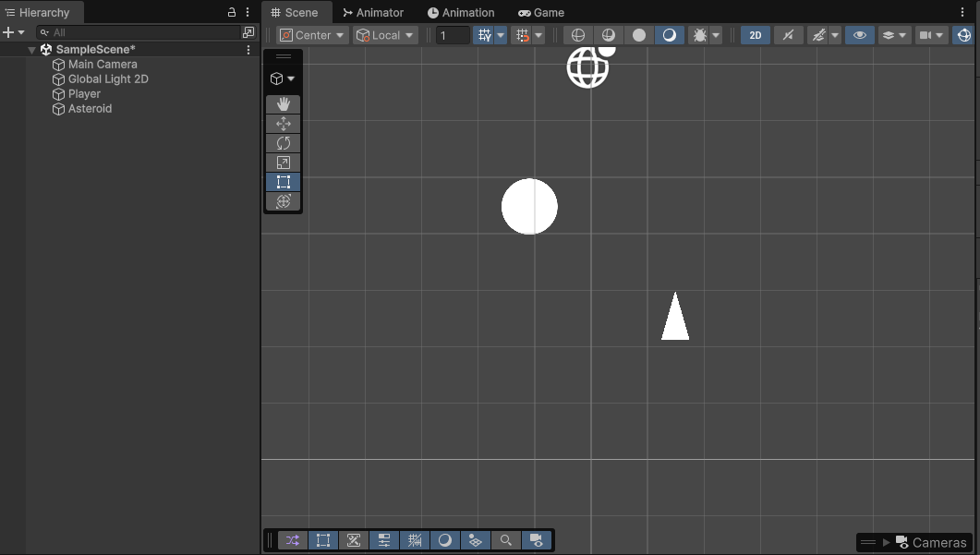Open the layers visibility dropdown in Scene toolbar
This screenshot has width=980, height=555.
click(894, 35)
